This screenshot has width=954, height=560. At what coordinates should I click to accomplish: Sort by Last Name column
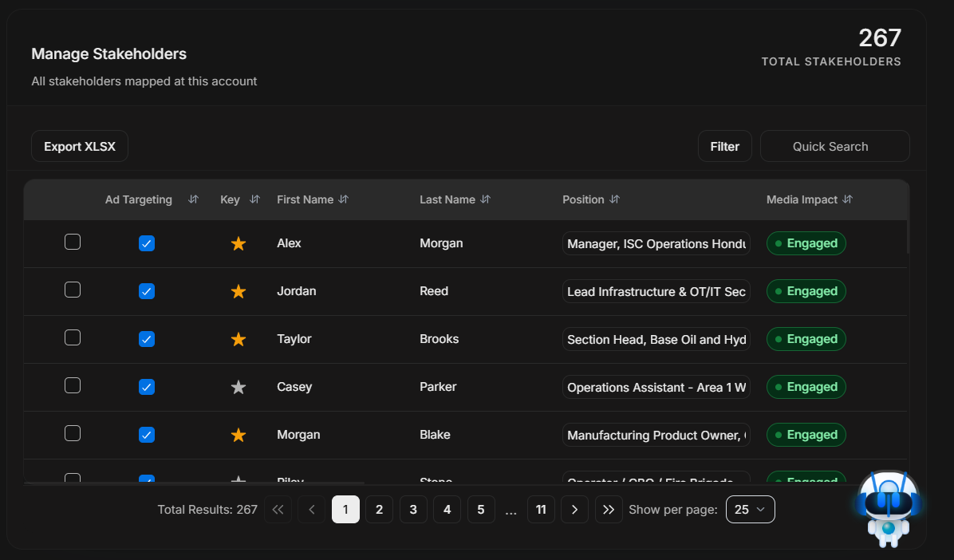tap(485, 199)
